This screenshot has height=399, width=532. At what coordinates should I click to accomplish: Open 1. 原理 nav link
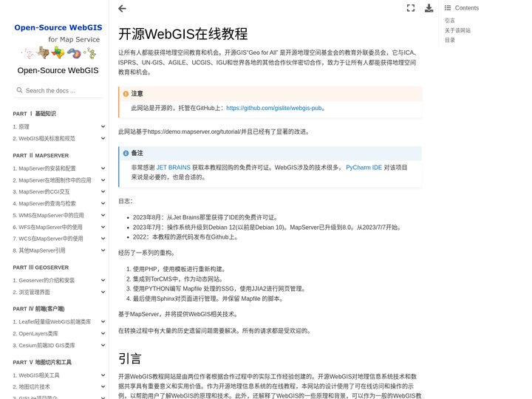click(x=21, y=126)
